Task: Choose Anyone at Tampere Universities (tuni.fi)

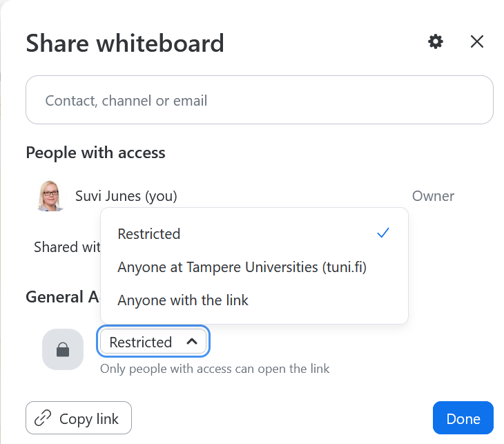Action: 242,267
